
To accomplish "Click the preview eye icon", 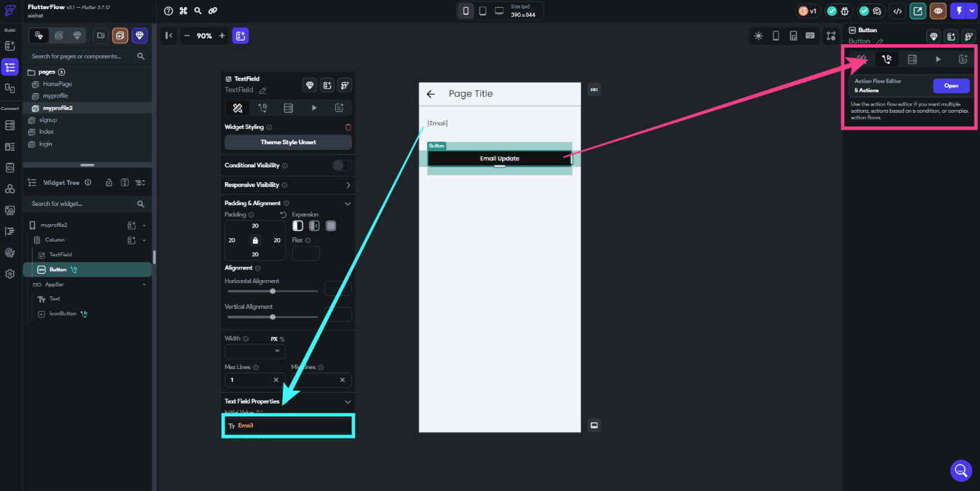I will 938,11.
